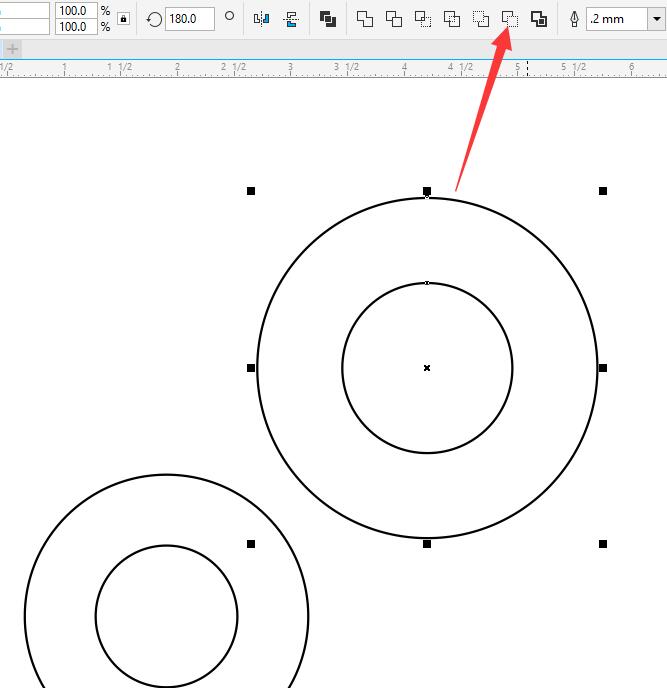Click the Simplify shaping icon
This screenshot has height=688, width=667.
pos(452,18)
